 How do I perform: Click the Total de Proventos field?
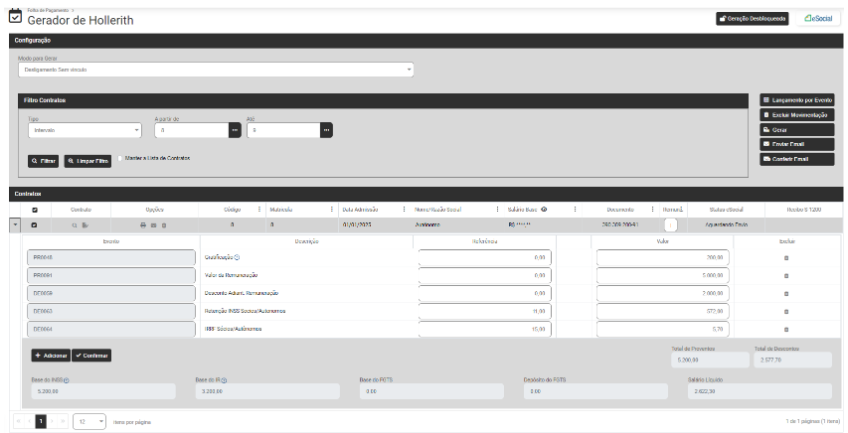tap(710, 360)
